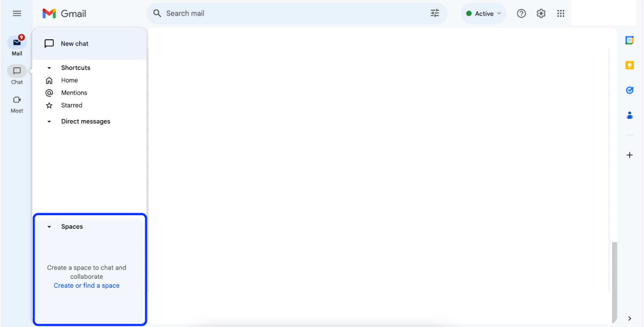Viewport: 644px width, 327px height.
Task: Collapse the Shortcuts section
Action: click(49, 67)
